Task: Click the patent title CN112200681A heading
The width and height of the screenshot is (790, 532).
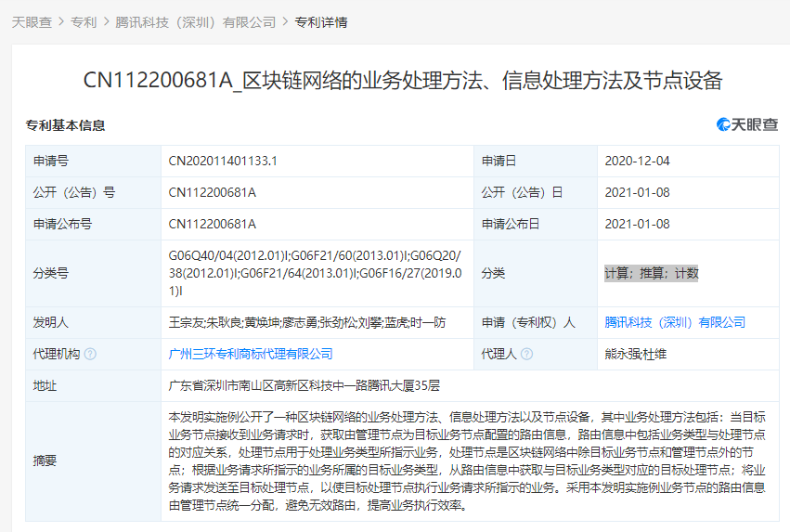Action: click(x=403, y=81)
